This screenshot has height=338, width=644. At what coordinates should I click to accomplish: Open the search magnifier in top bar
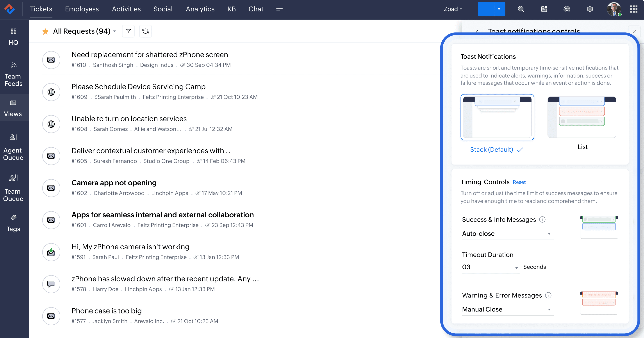[521, 9]
